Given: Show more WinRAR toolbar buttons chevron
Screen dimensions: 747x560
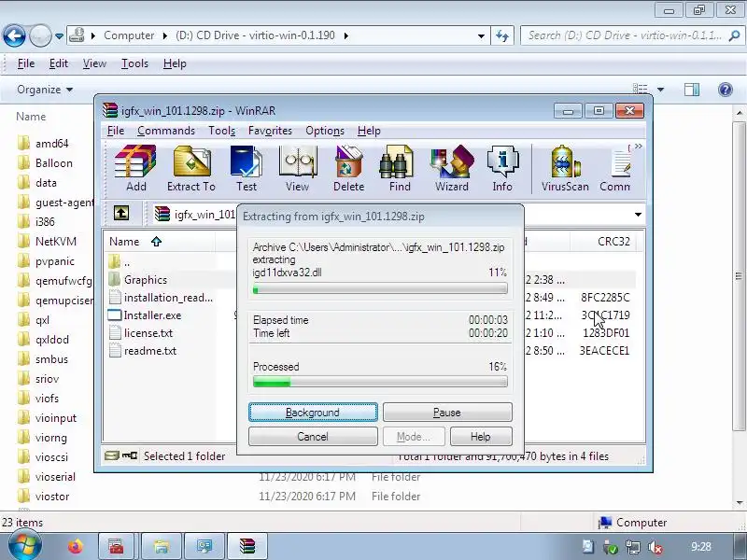Looking at the screenshot, I should [639, 147].
